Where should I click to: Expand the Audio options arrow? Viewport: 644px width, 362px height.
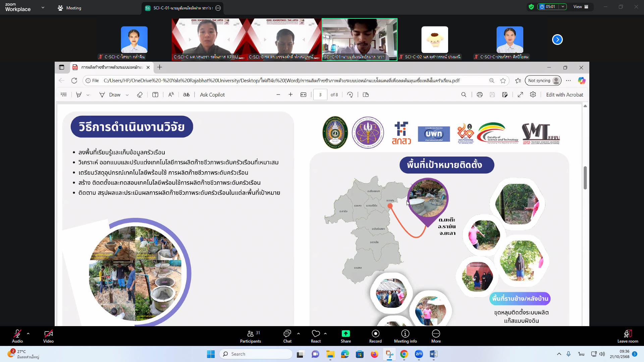28,334
